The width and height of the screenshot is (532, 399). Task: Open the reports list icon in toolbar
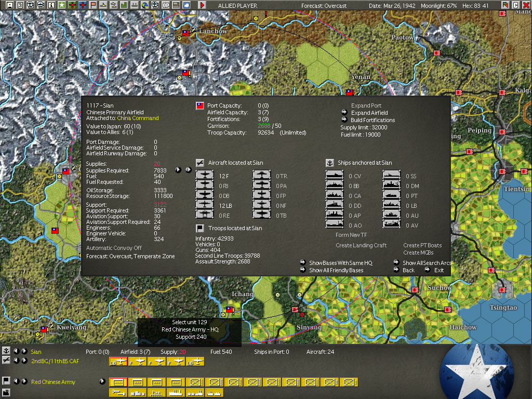point(20,5)
